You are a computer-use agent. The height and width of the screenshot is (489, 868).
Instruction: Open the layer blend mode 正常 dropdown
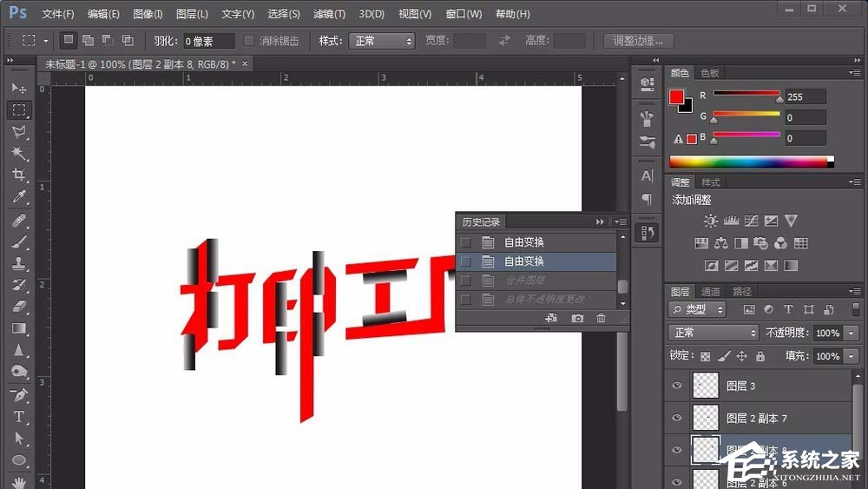[x=713, y=333]
